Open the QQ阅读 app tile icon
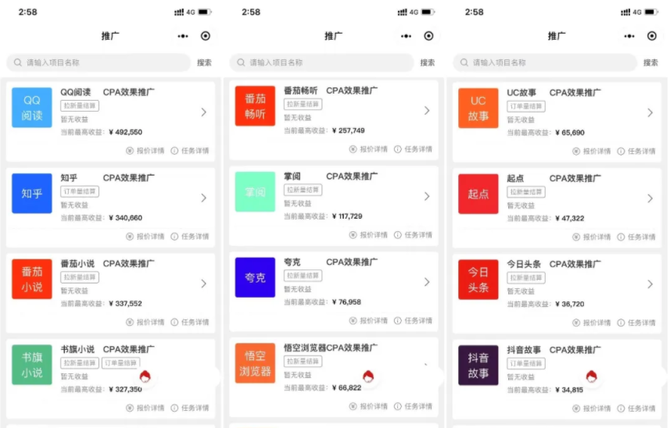670x428 pixels. coord(32,108)
